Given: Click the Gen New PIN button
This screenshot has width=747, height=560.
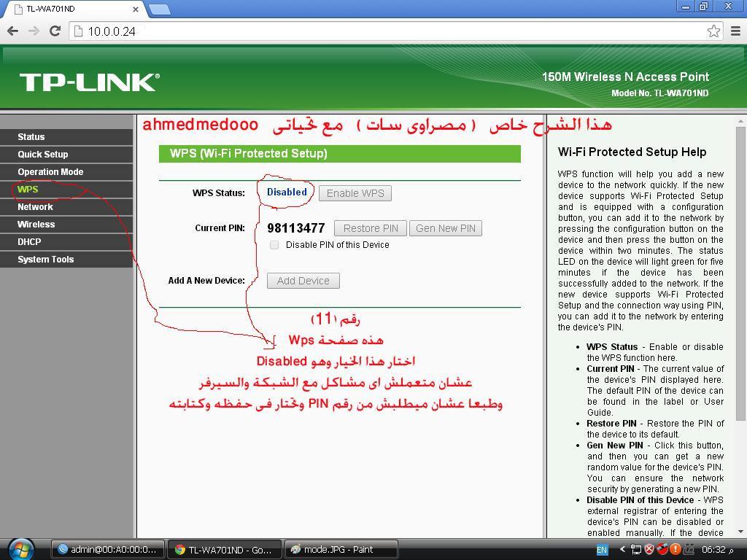Looking at the screenshot, I should [x=446, y=228].
